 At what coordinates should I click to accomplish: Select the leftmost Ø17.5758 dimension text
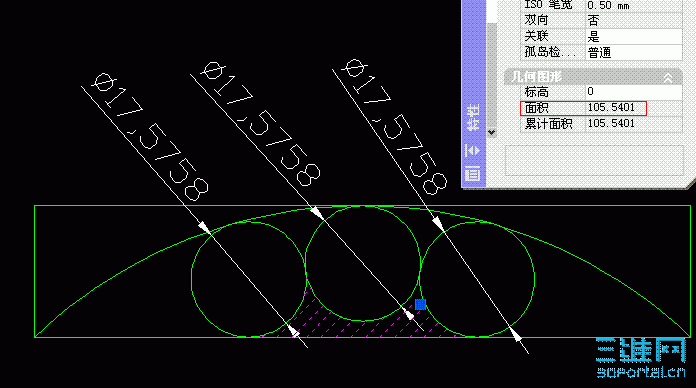click(x=151, y=136)
